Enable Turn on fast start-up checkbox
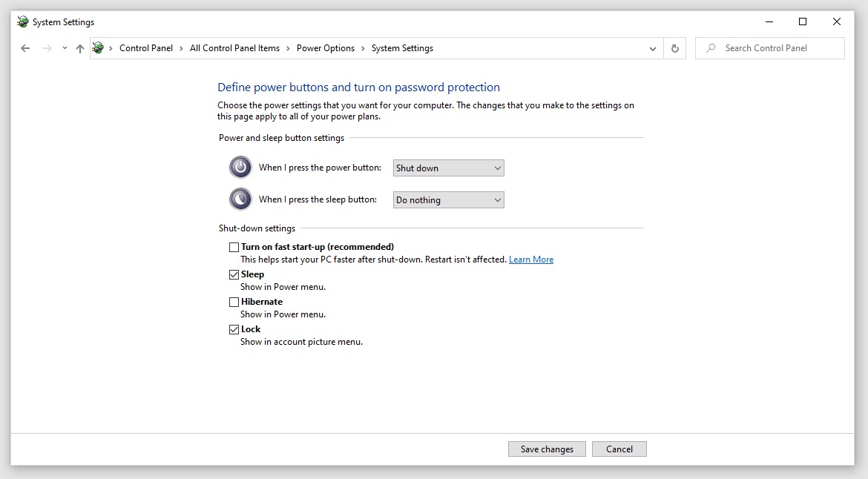The image size is (868, 479). (234, 247)
